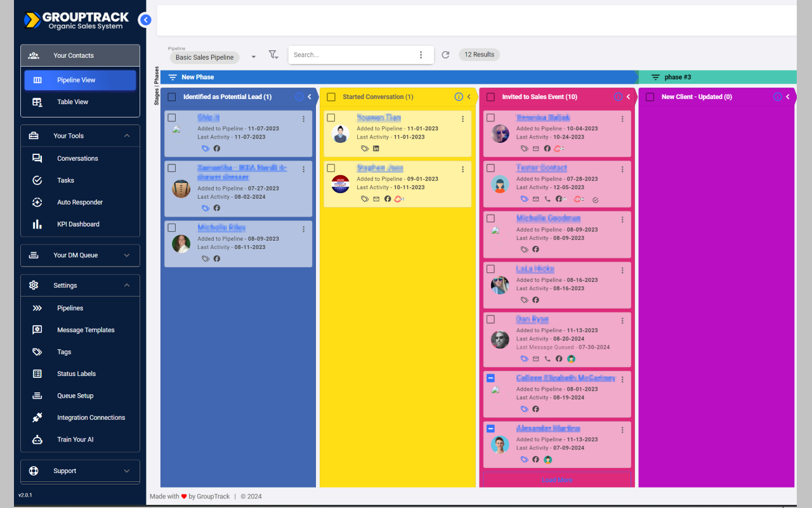Open the Basic Sales Pipeline dropdown

point(214,57)
